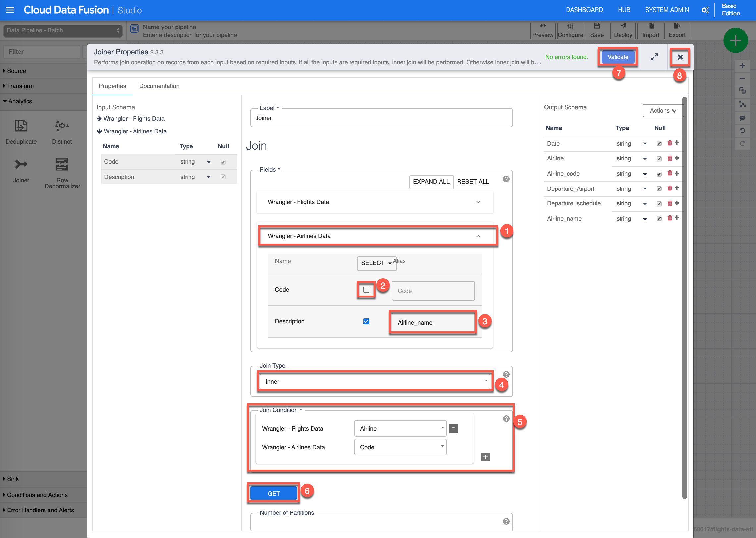Open the Join Type Inner dropdown

point(375,381)
